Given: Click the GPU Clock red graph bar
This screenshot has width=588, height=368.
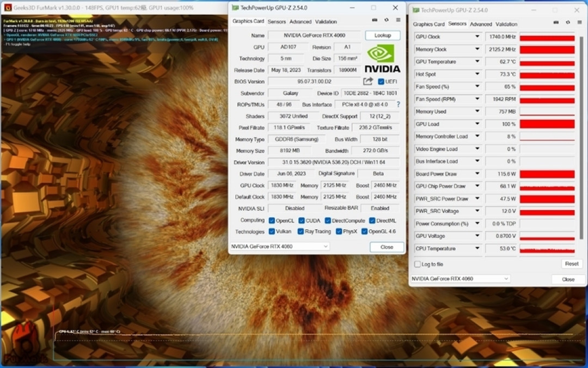Looking at the screenshot, I should click(x=547, y=37).
